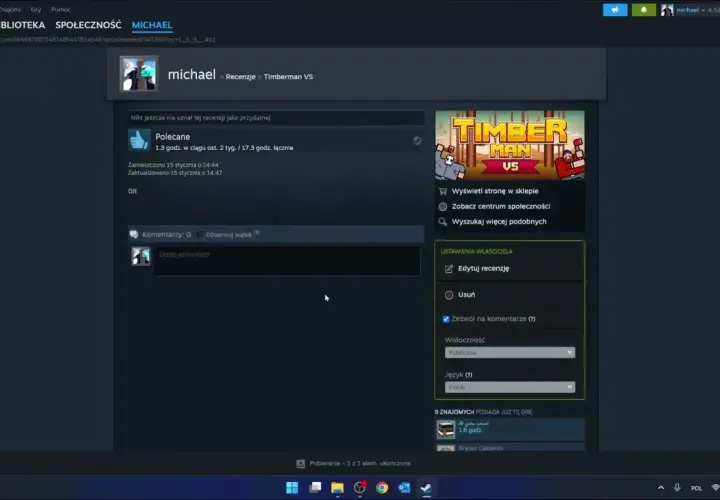
Task: Expand the michael account menu at top right
Action: pyautogui.click(x=691, y=10)
